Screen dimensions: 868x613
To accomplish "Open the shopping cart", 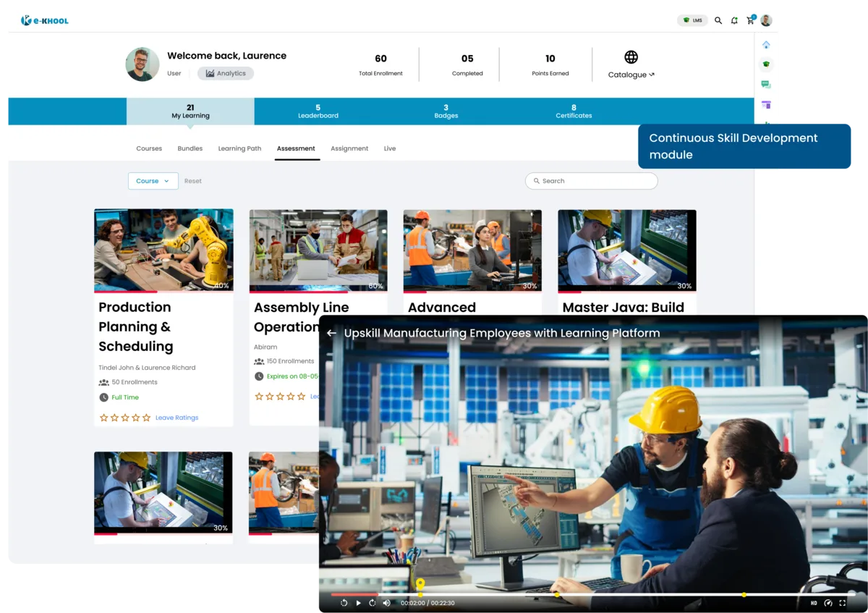I will [751, 20].
